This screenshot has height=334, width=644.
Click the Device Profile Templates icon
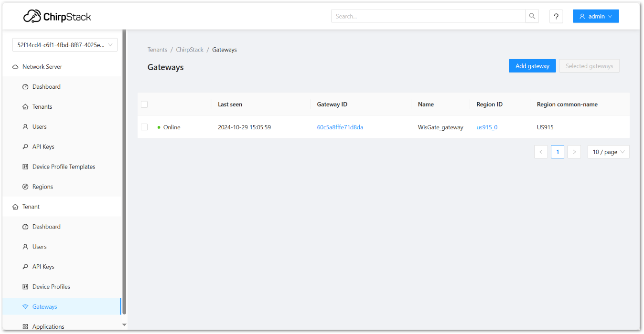pos(26,167)
